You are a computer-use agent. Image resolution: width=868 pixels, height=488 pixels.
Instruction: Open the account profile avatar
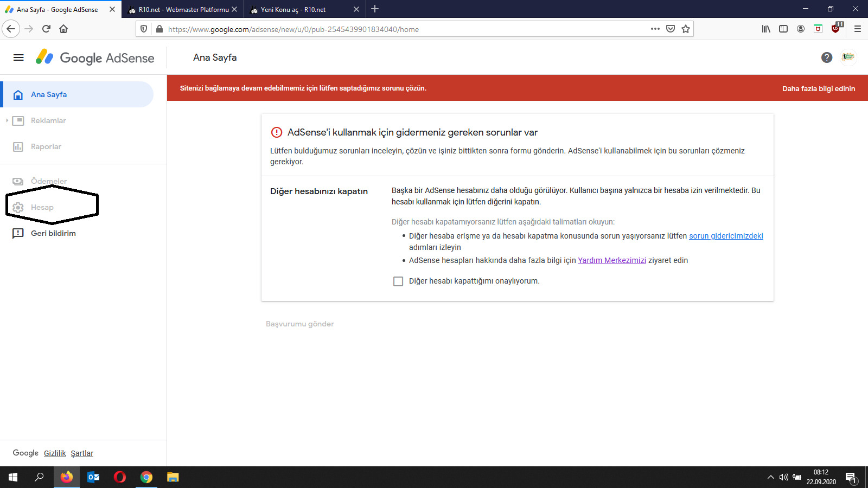(x=848, y=57)
